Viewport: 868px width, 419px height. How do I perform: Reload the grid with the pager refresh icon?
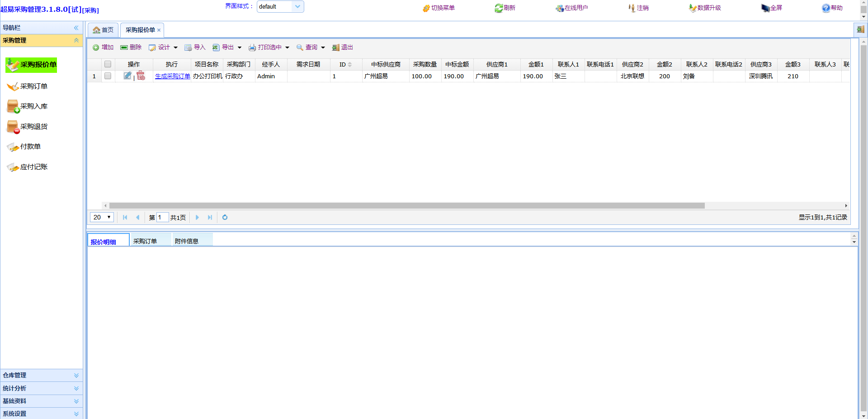click(225, 218)
